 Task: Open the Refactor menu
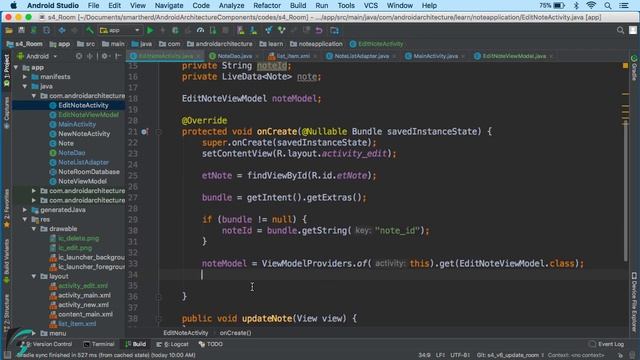(x=267, y=6)
